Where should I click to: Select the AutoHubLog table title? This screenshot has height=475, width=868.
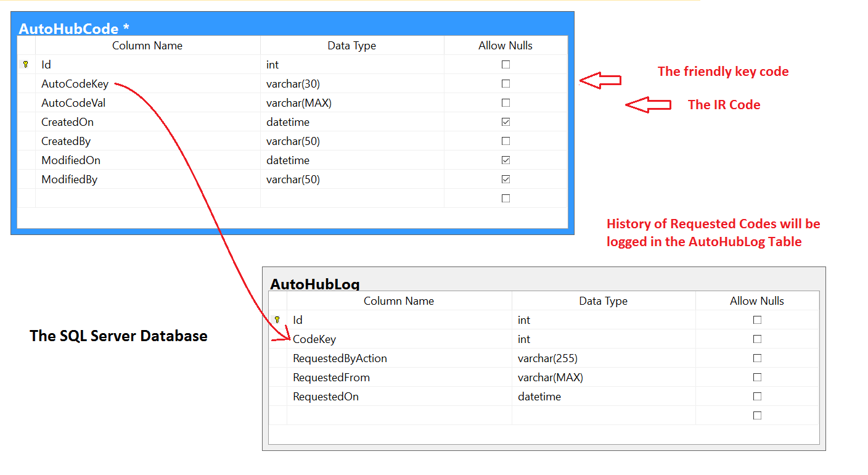click(315, 284)
